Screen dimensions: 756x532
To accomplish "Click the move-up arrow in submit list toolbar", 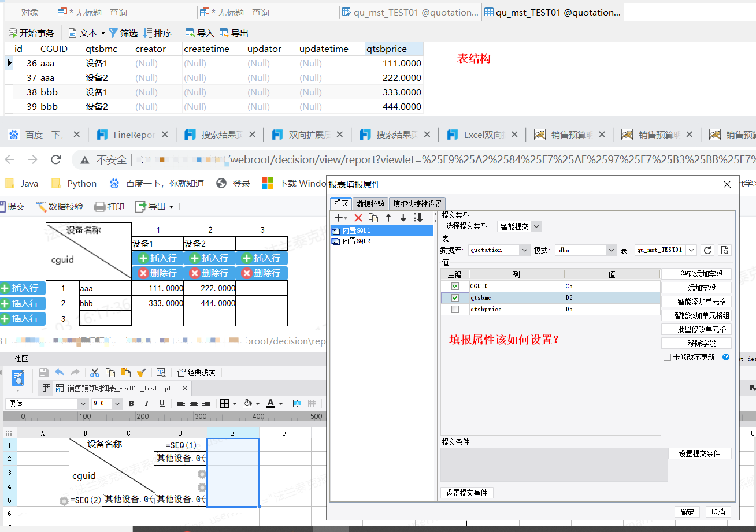I will pos(388,218).
